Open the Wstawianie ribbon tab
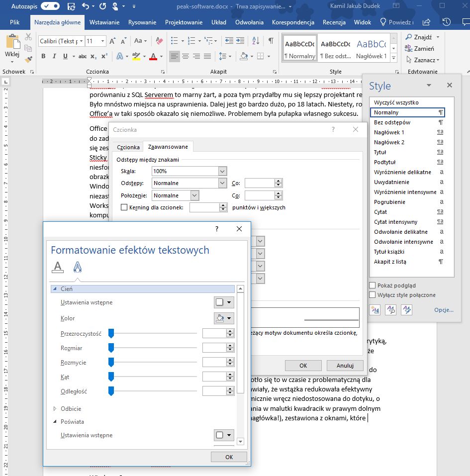Viewport: 470px width, 476px height. pyautogui.click(x=104, y=22)
